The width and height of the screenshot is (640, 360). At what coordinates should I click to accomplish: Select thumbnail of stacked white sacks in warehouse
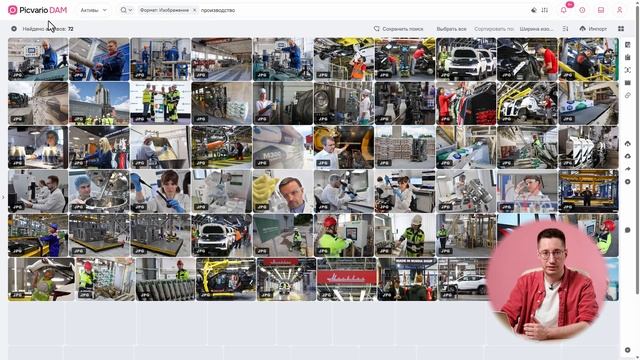pyautogui.click(x=222, y=103)
